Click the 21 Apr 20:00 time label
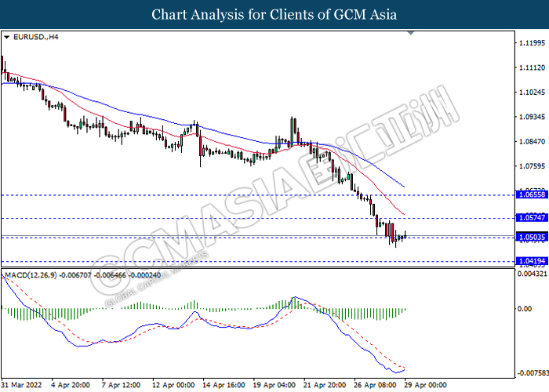 pyautogui.click(x=325, y=385)
